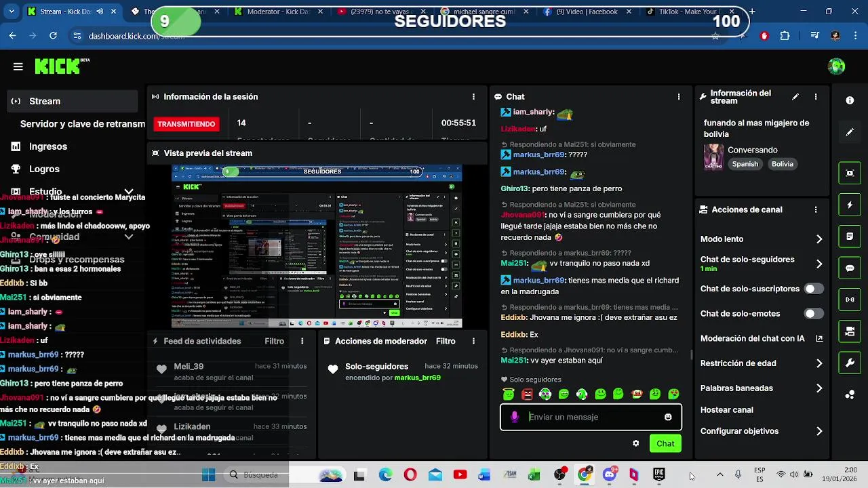Click the Chrome back arrow
The width and height of the screenshot is (868, 488).
tap(13, 36)
